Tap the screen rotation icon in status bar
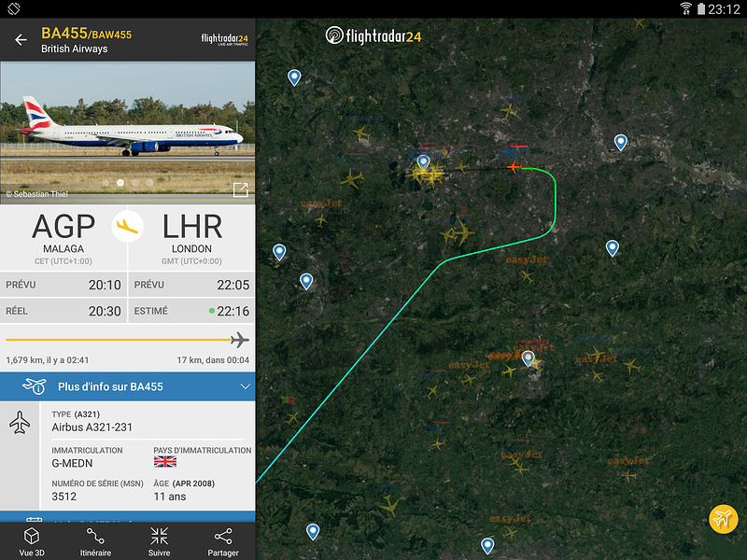 [x=14, y=8]
